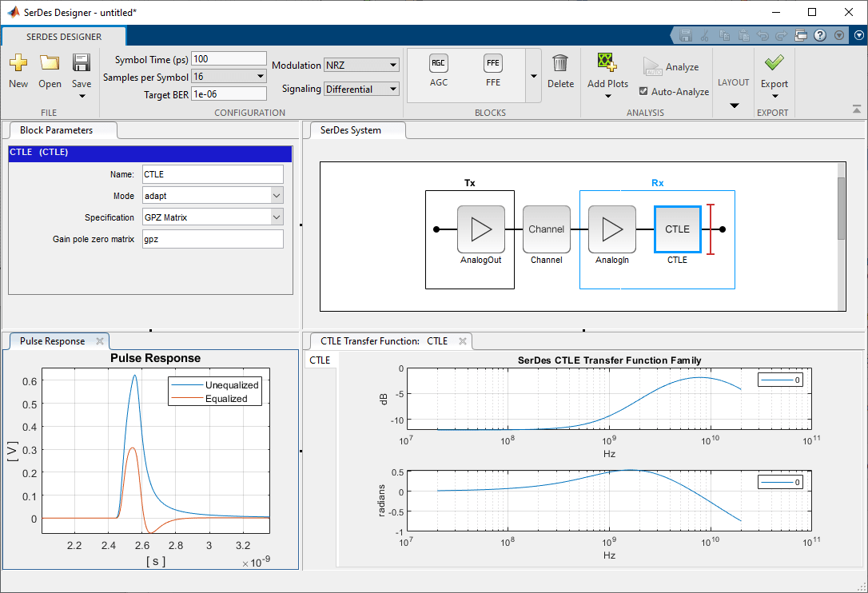
Task: Close the Pulse Response tab
Action: click(100, 341)
